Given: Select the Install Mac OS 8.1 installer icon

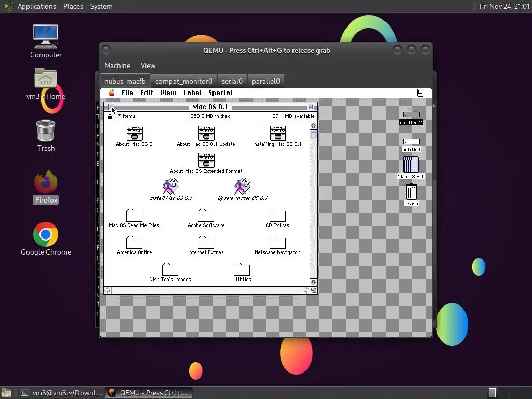Looking at the screenshot, I should tap(170, 187).
